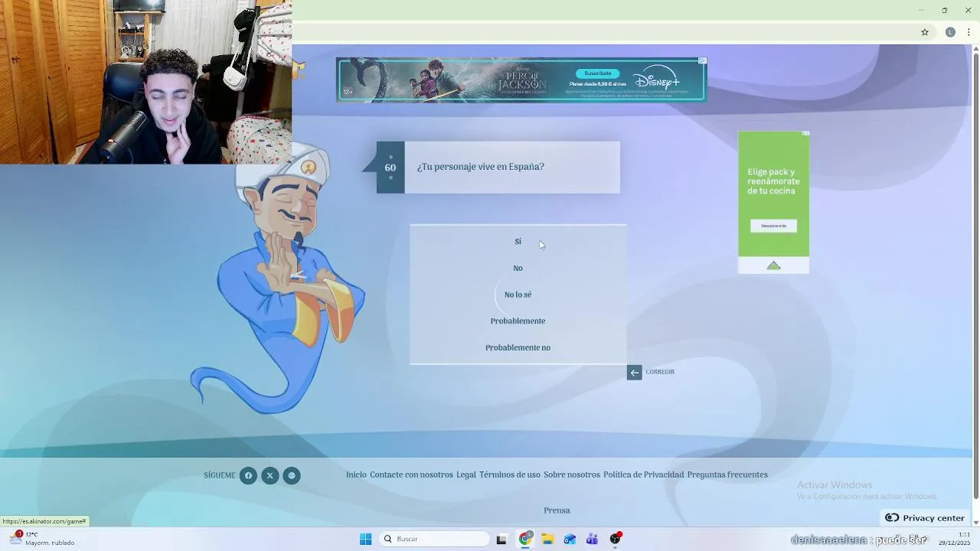Open Outlook from the taskbar
Screen dimensions: 980x551
pos(570,539)
